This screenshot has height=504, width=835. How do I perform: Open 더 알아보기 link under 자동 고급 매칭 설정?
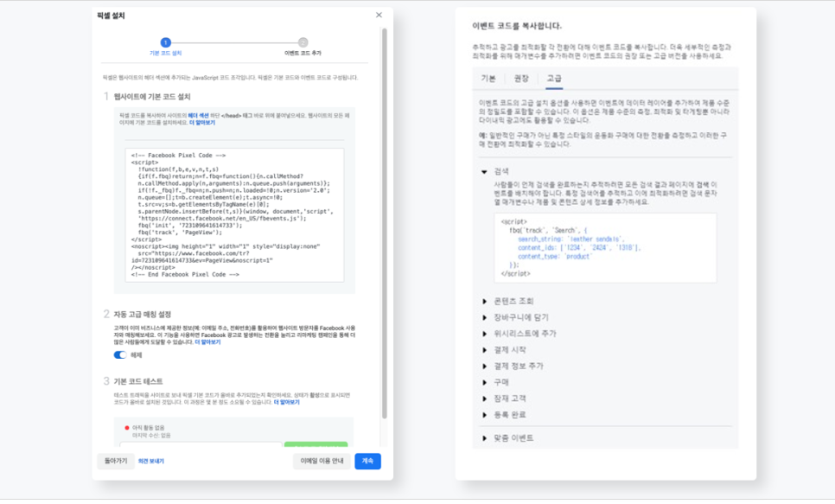pos(207,342)
